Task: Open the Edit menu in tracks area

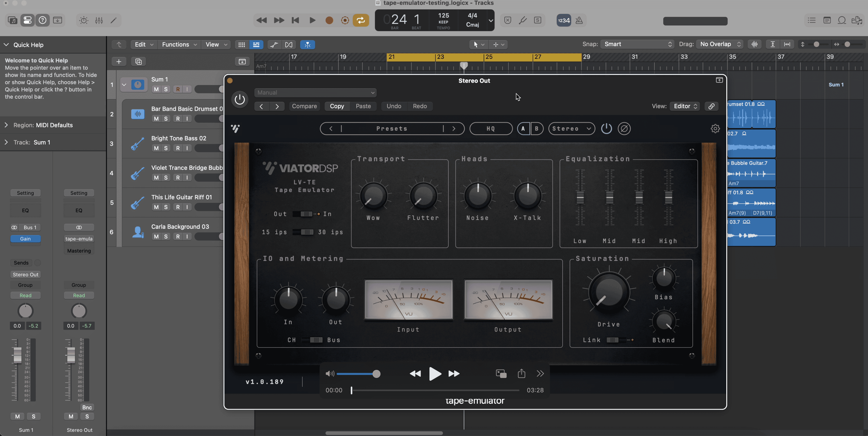Action: [144, 44]
